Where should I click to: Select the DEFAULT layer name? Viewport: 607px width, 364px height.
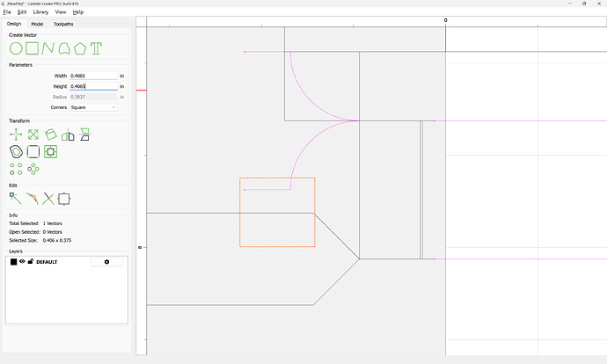point(47,262)
